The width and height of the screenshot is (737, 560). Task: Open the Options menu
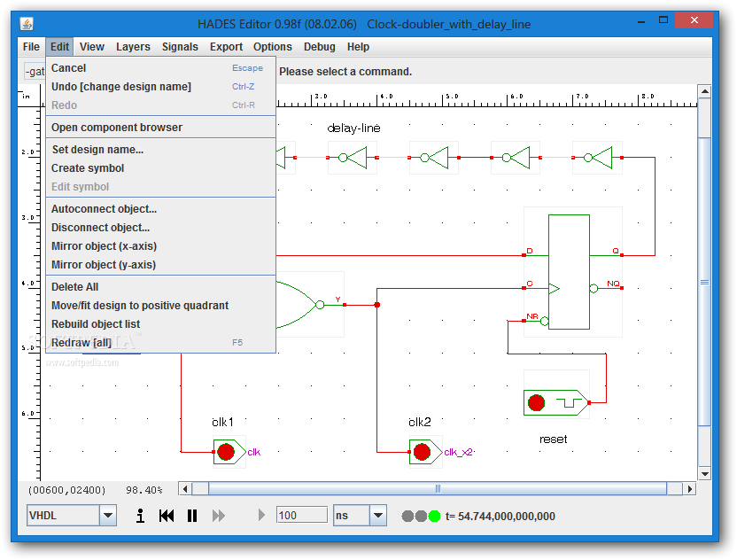tap(273, 47)
